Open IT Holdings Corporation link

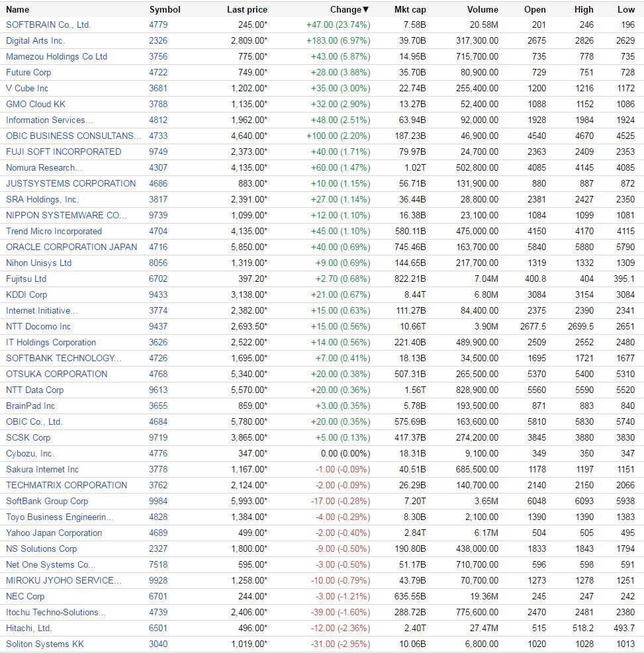(51, 342)
